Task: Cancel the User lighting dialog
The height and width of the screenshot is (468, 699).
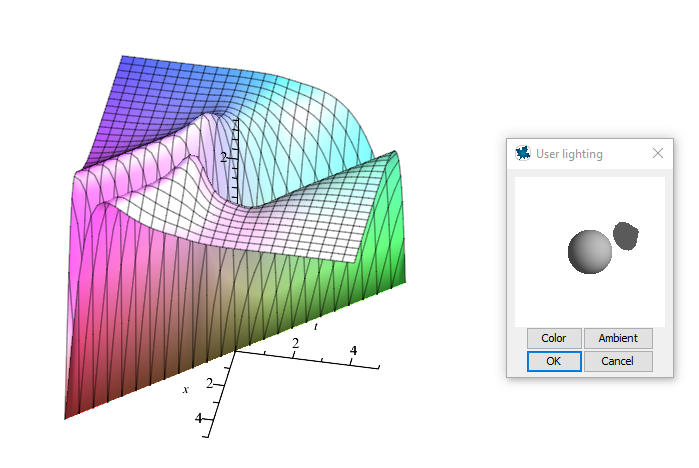Action: click(x=618, y=361)
